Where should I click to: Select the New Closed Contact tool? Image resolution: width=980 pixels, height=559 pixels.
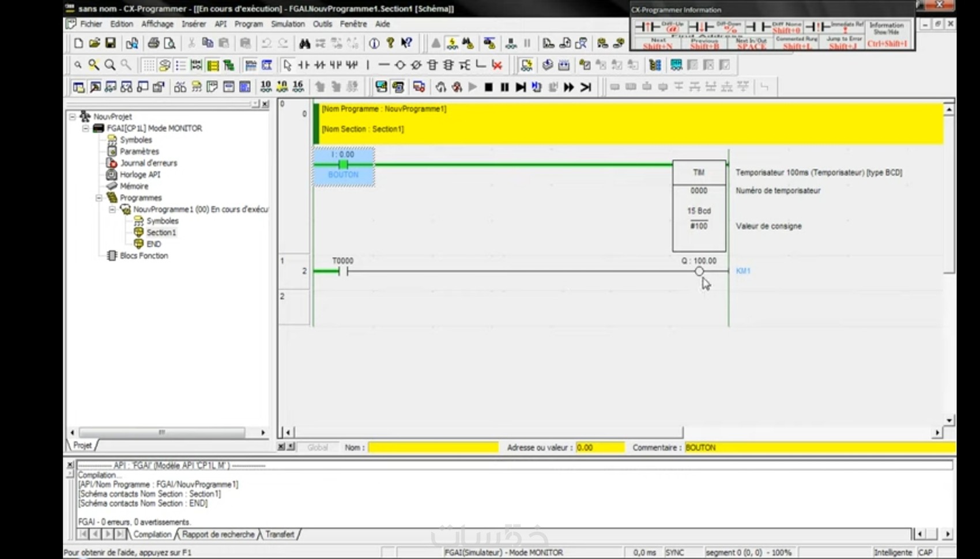tap(319, 65)
